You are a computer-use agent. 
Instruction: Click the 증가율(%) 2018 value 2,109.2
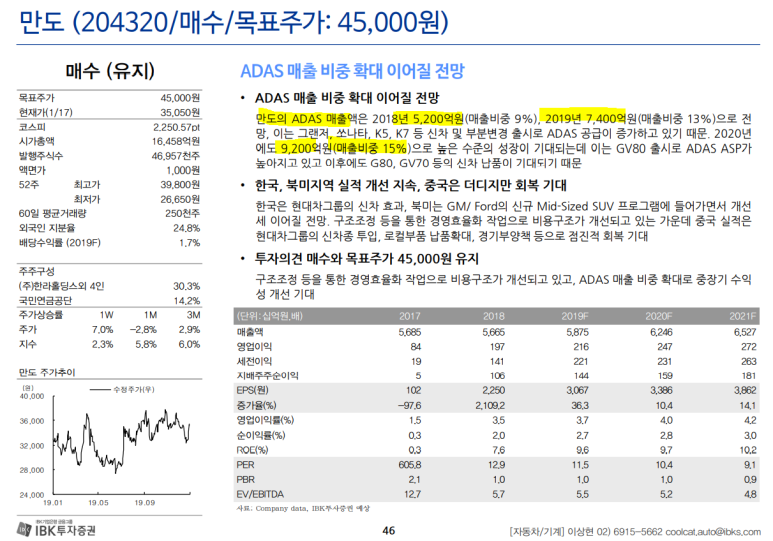[490, 405]
